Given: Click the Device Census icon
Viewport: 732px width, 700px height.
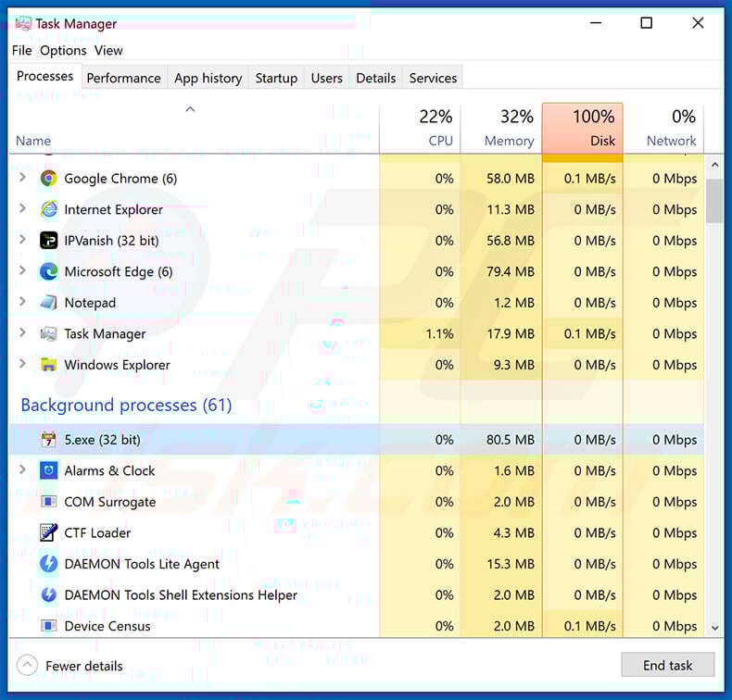Looking at the screenshot, I should pyautogui.click(x=48, y=625).
